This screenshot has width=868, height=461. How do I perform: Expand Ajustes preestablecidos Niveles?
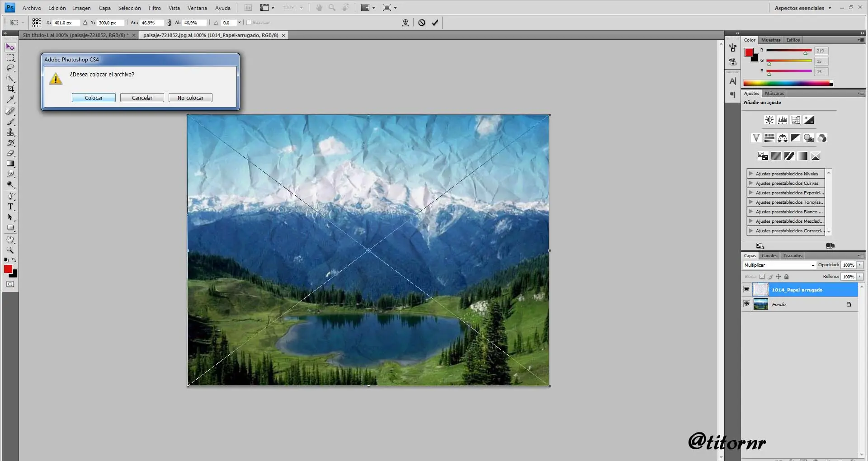751,174
